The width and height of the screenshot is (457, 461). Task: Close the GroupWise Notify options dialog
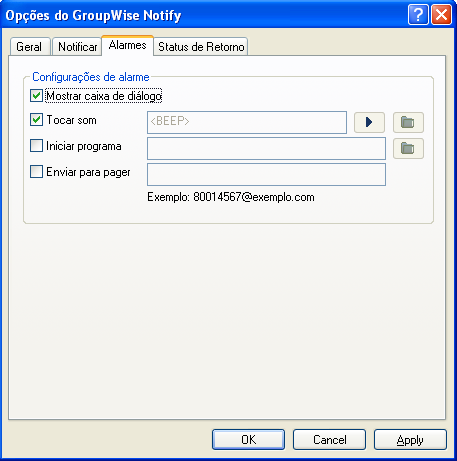point(441,15)
